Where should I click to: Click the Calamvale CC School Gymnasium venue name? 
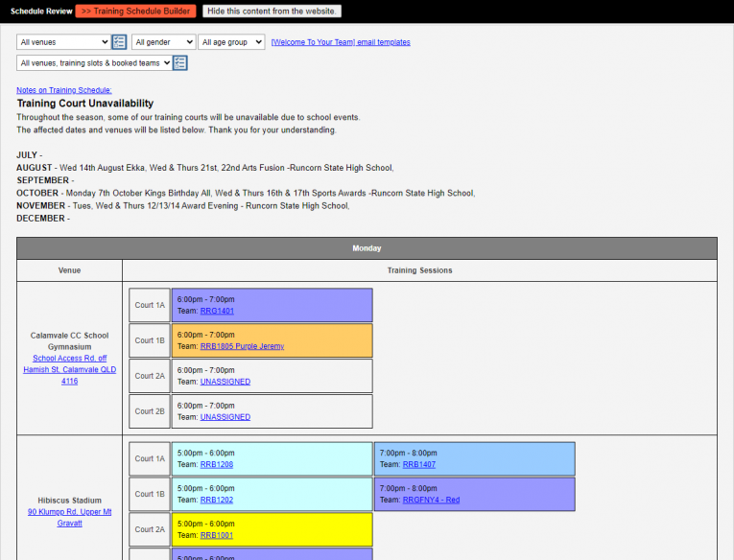point(70,341)
